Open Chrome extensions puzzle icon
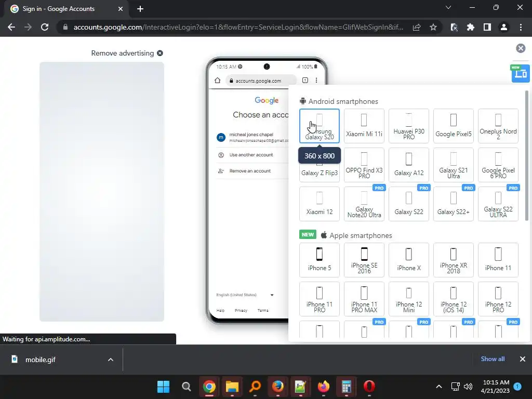 point(471,27)
